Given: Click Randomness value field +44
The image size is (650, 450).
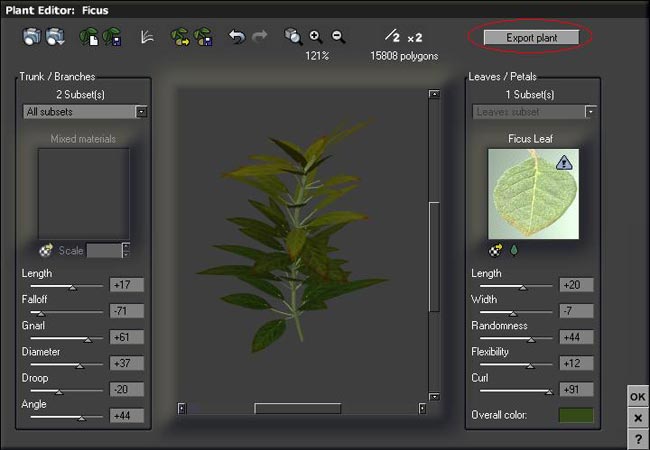Looking at the screenshot, I should pos(576,337).
